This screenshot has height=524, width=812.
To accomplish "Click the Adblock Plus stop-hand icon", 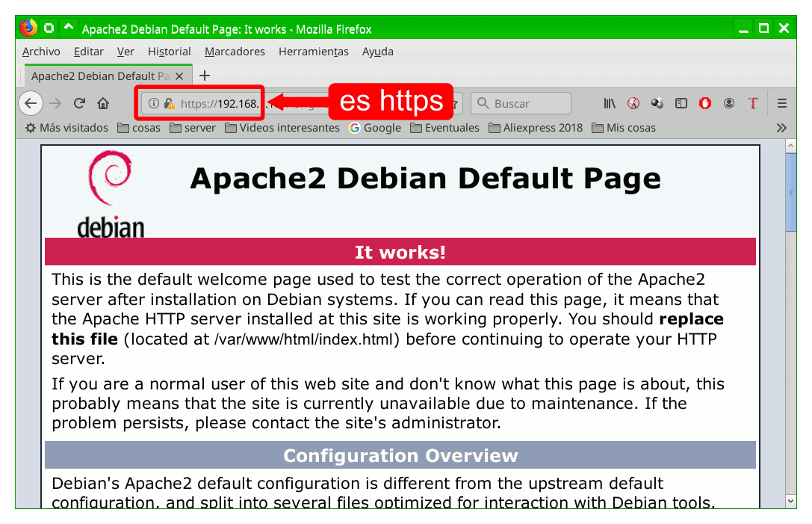I will [x=706, y=103].
